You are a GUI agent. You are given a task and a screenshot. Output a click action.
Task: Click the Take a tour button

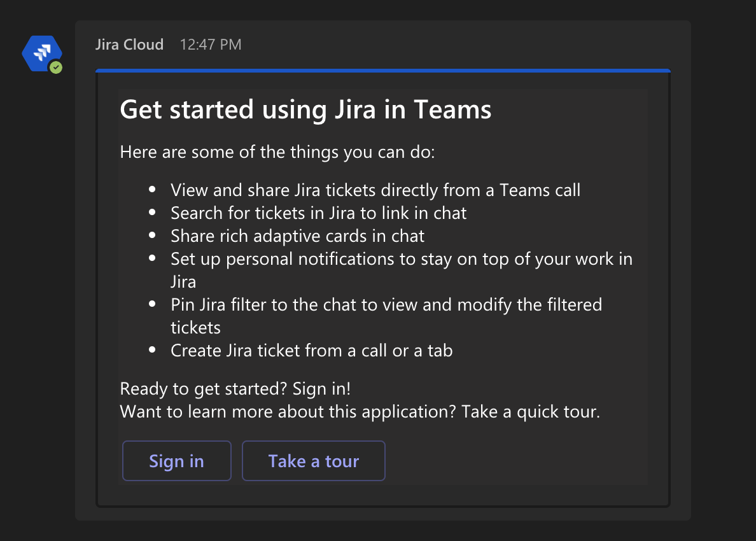tap(313, 461)
